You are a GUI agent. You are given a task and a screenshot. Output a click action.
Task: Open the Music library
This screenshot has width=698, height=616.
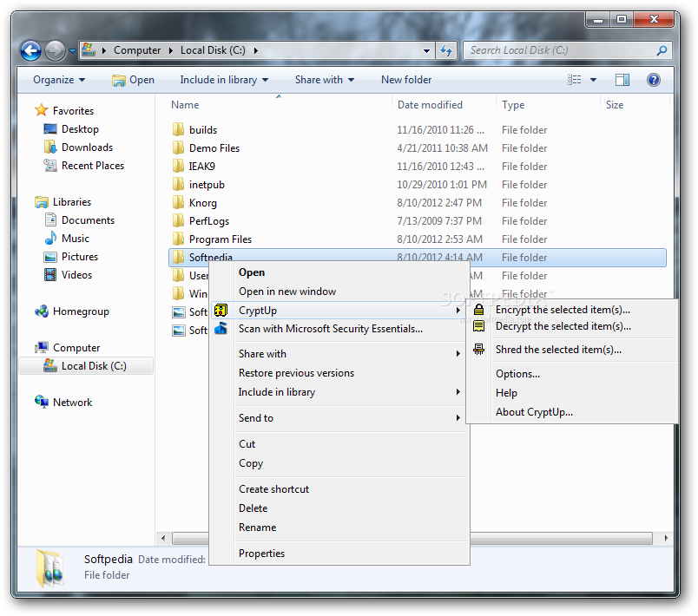(x=67, y=239)
